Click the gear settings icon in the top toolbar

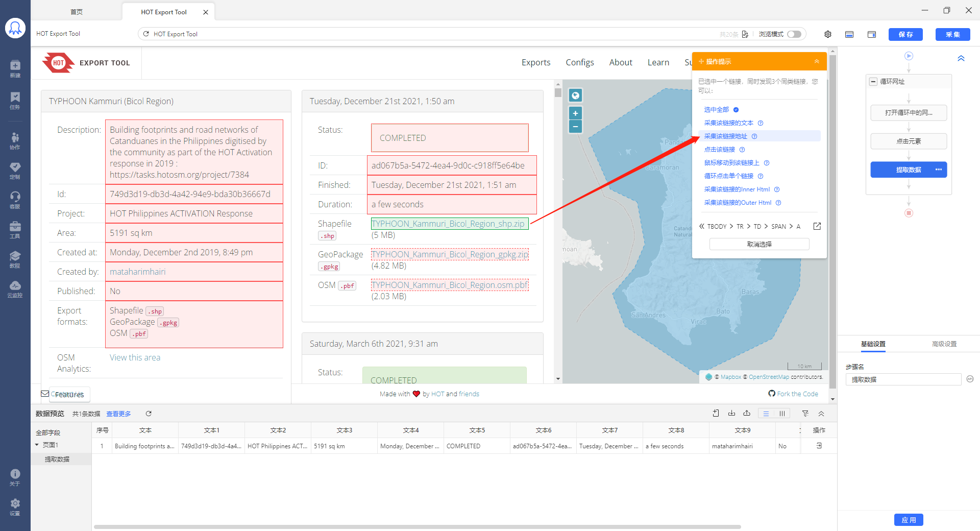pos(828,34)
